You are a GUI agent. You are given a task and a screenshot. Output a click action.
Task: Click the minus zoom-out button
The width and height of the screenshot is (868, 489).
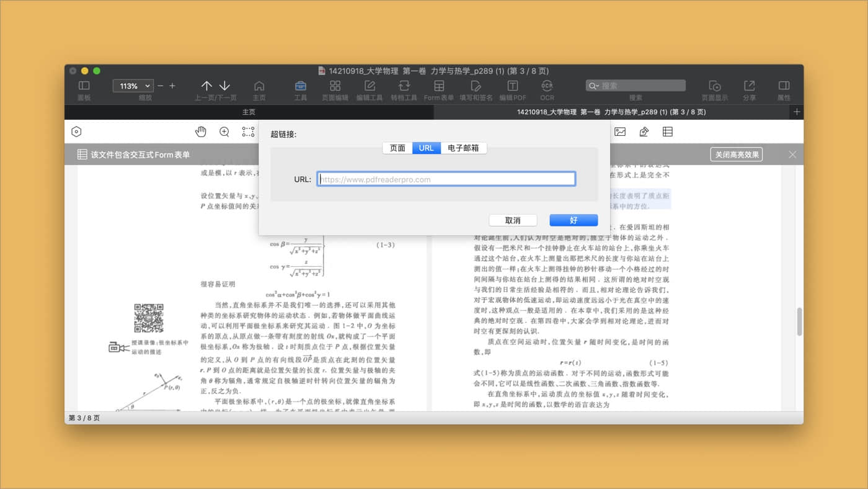(161, 86)
